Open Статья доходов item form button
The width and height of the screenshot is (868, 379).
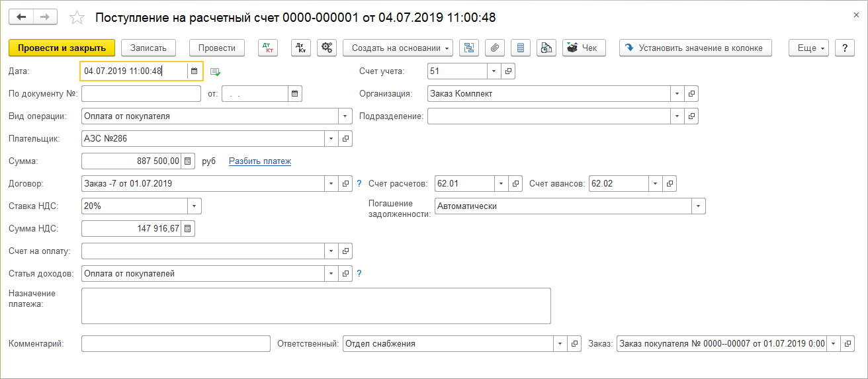coord(345,273)
